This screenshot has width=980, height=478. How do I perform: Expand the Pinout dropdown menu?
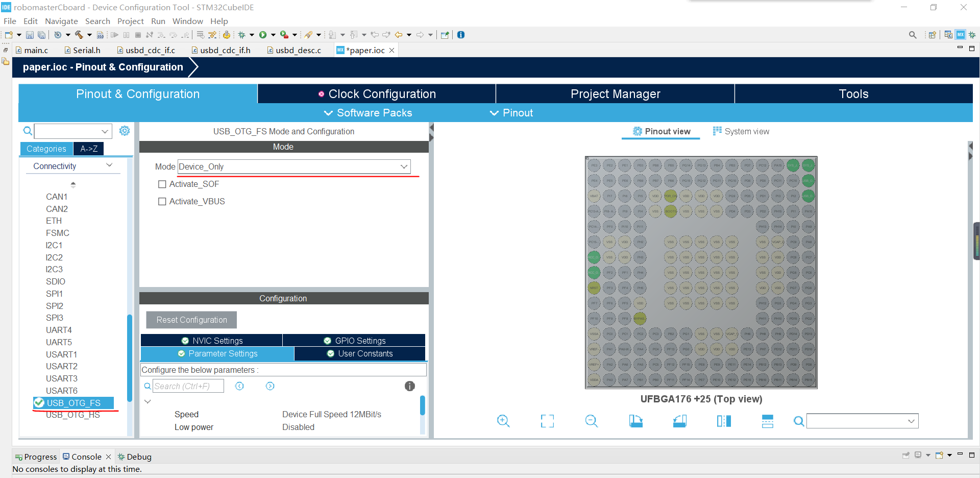point(511,113)
